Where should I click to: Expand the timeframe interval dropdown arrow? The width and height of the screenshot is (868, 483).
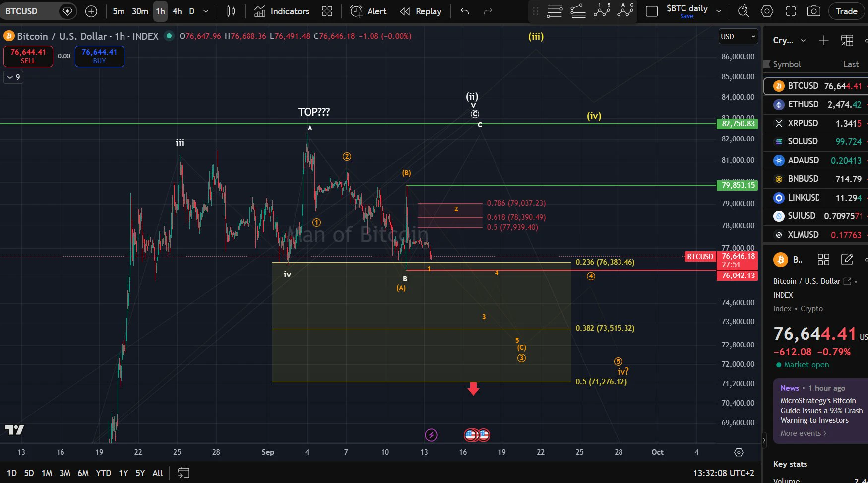[x=206, y=11]
